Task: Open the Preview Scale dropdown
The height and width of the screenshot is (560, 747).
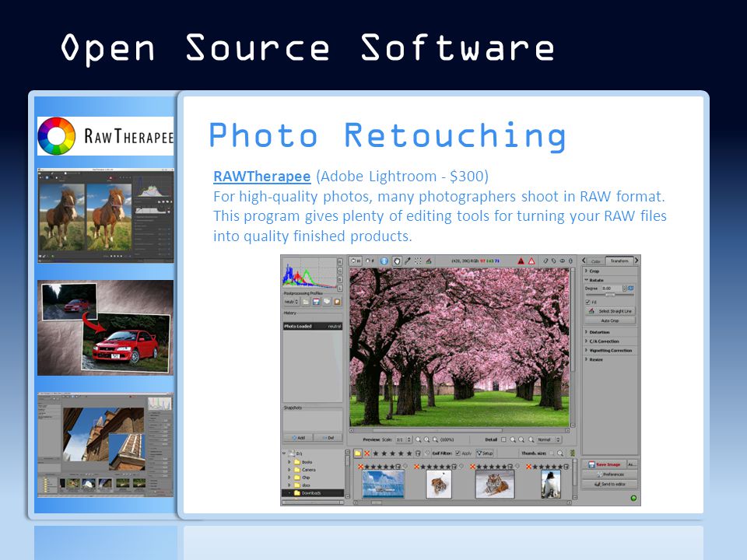Action: coord(404,439)
